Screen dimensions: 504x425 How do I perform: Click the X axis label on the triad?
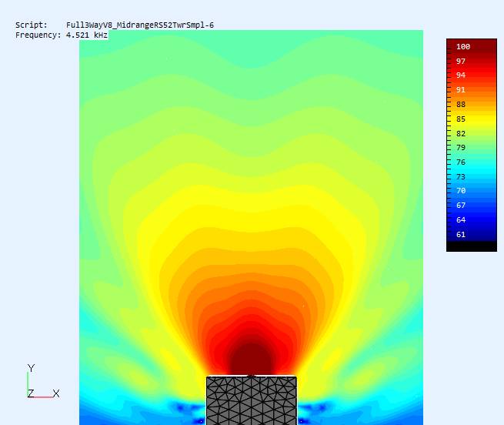pyautogui.click(x=56, y=393)
